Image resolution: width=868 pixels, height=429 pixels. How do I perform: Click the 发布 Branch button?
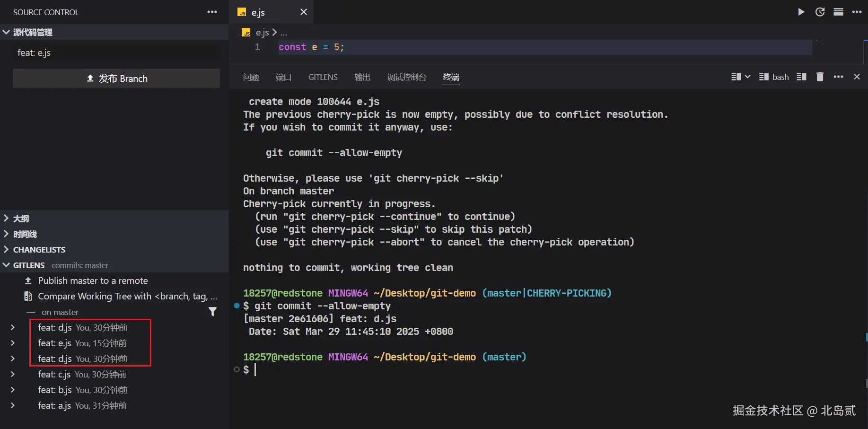click(x=116, y=79)
